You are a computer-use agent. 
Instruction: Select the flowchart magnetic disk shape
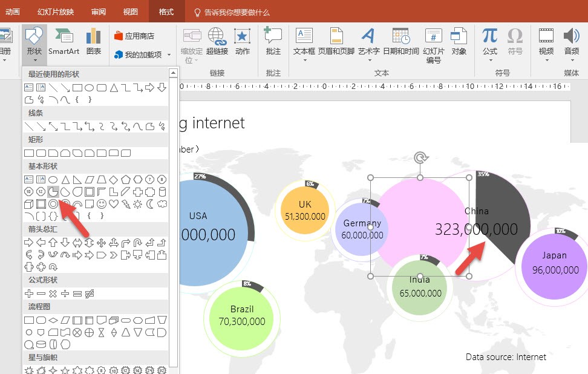pos(41,344)
